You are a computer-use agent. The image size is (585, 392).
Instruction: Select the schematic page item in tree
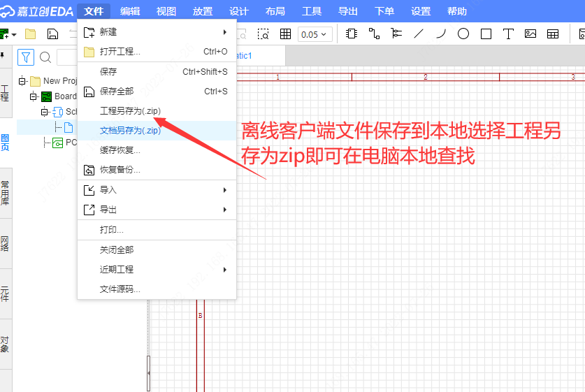(x=68, y=128)
